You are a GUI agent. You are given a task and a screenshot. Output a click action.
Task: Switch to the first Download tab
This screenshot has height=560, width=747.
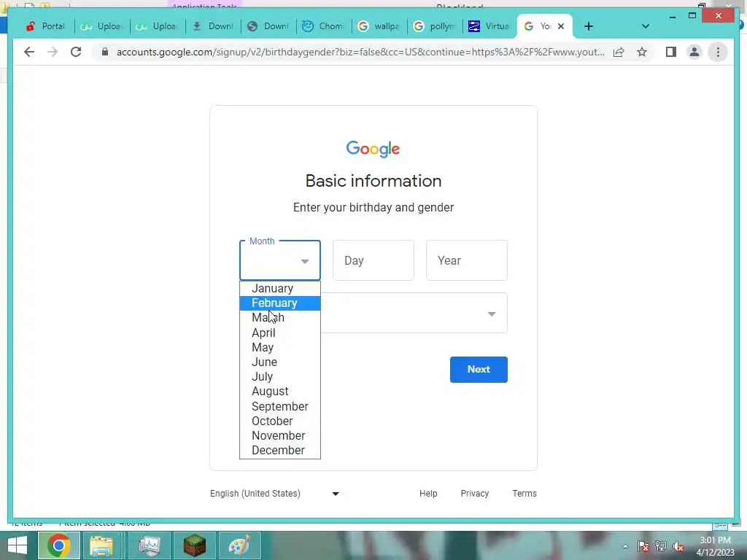click(212, 26)
